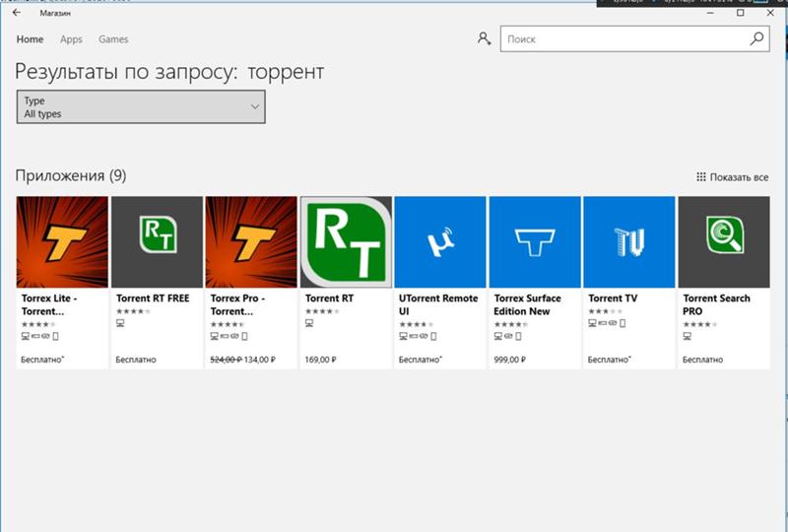The width and height of the screenshot is (788, 532).
Task: Click the UTorrent Remote UI title
Action: pos(438,304)
